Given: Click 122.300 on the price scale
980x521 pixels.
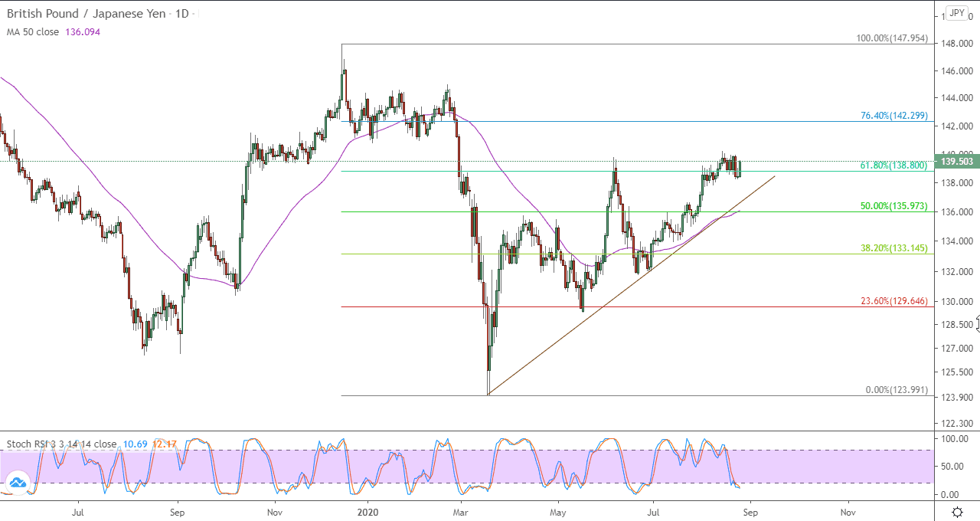Looking at the screenshot, I should click(956, 424).
